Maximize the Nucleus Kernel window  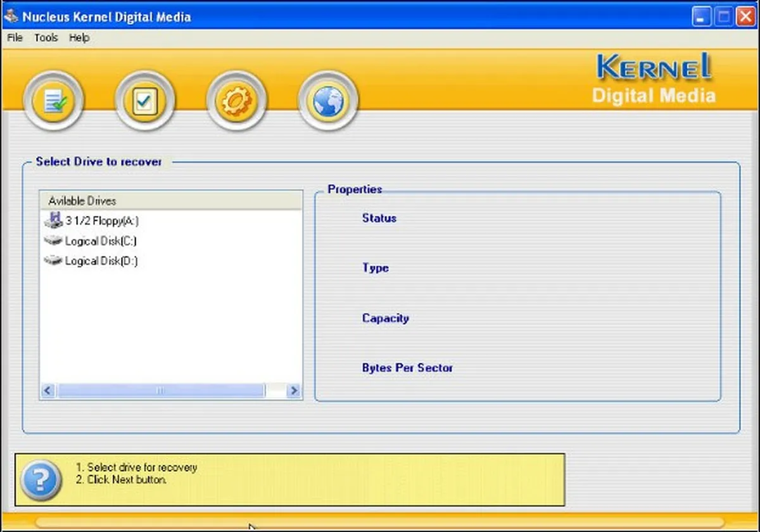(724, 16)
